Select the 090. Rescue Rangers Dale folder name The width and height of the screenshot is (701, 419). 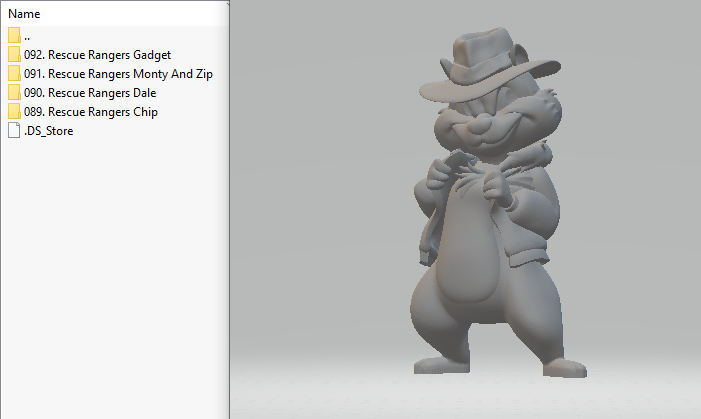click(90, 93)
